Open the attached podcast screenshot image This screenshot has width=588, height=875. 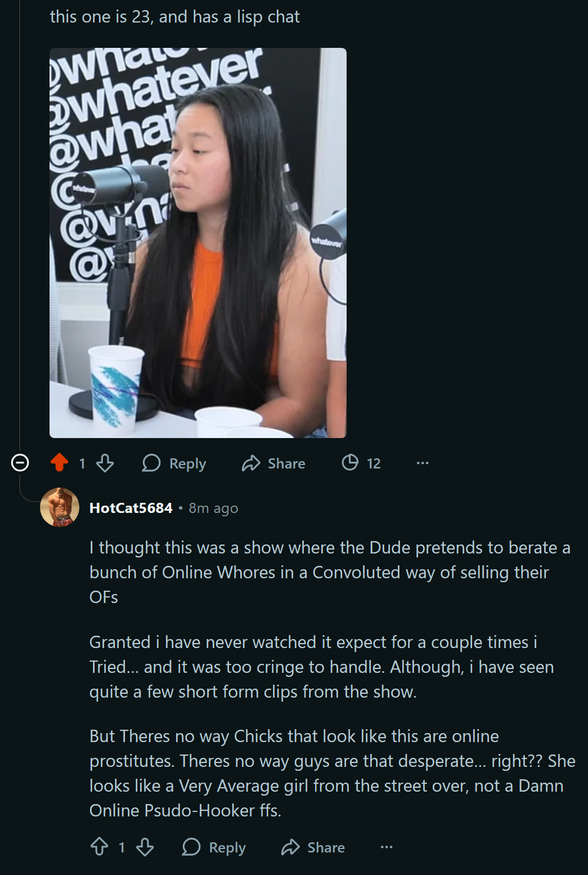pyautogui.click(x=198, y=243)
